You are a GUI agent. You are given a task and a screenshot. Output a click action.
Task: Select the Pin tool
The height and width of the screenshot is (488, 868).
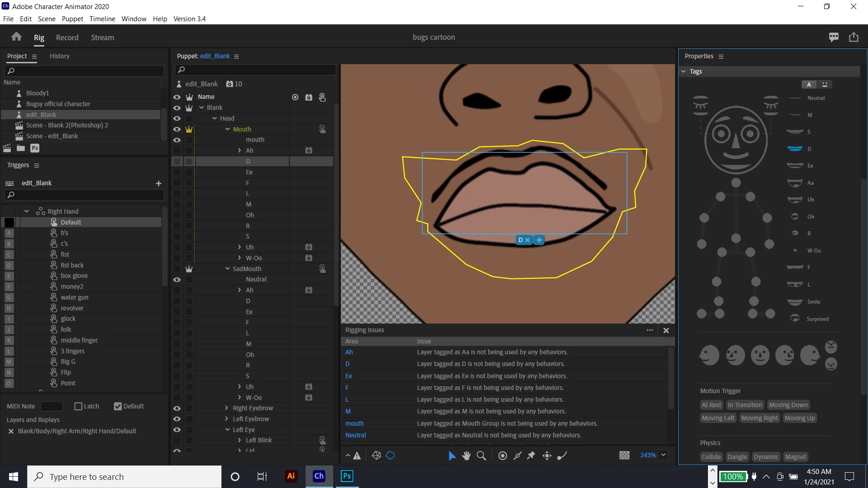pyautogui.click(x=531, y=455)
